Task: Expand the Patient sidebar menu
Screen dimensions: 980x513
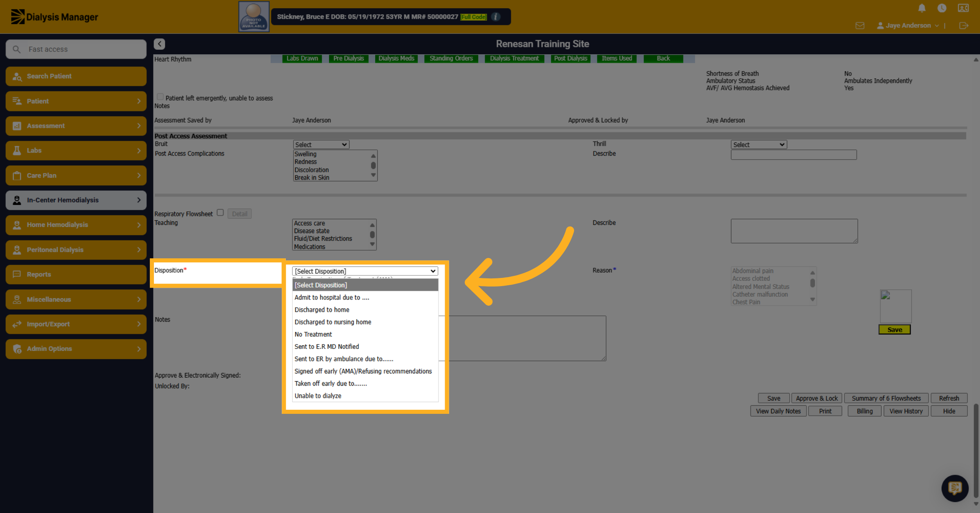Action: (x=76, y=101)
